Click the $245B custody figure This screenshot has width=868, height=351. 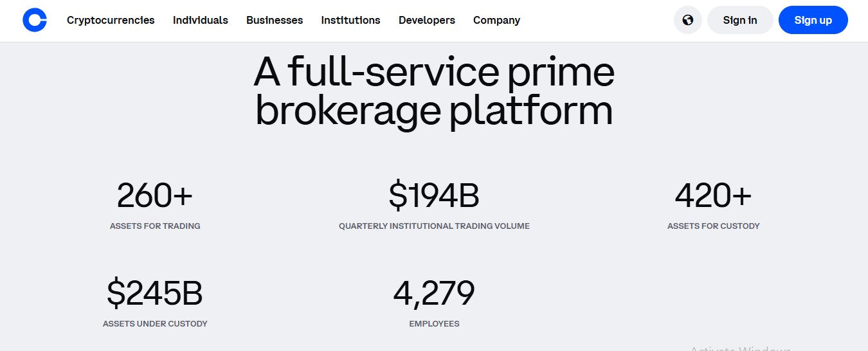[155, 293]
